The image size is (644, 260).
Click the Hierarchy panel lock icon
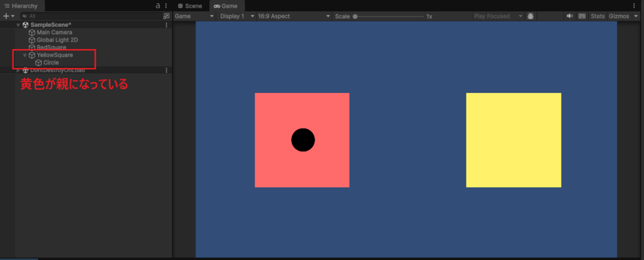click(x=158, y=6)
